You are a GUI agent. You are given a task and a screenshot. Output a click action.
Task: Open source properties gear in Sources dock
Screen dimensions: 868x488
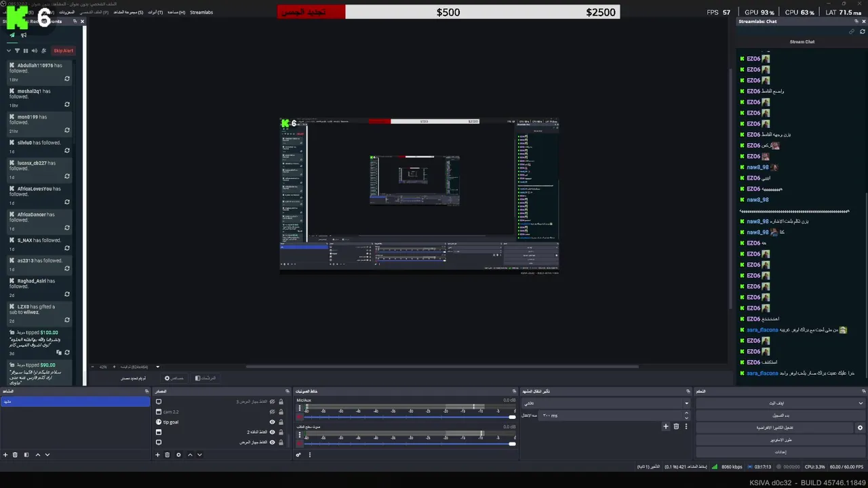tap(178, 455)
